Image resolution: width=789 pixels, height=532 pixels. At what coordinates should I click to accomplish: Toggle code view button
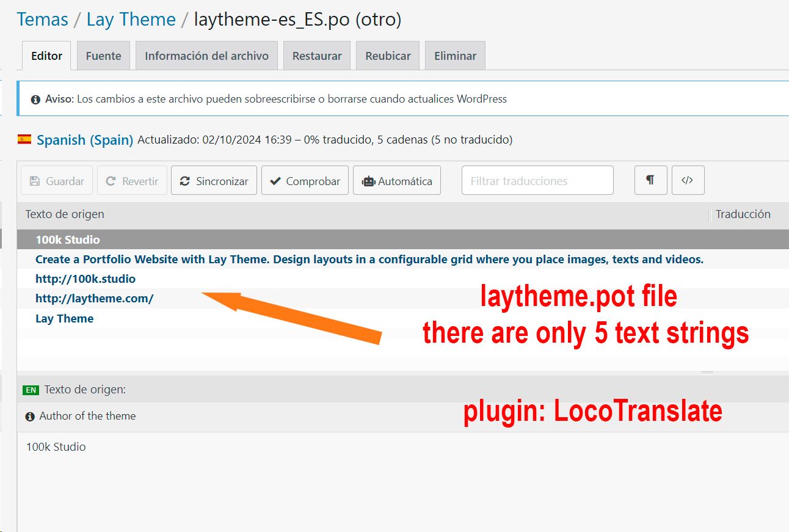(688, 180)
